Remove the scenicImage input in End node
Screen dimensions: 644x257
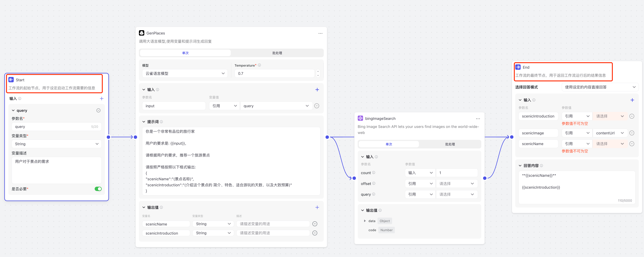(632, 133)
